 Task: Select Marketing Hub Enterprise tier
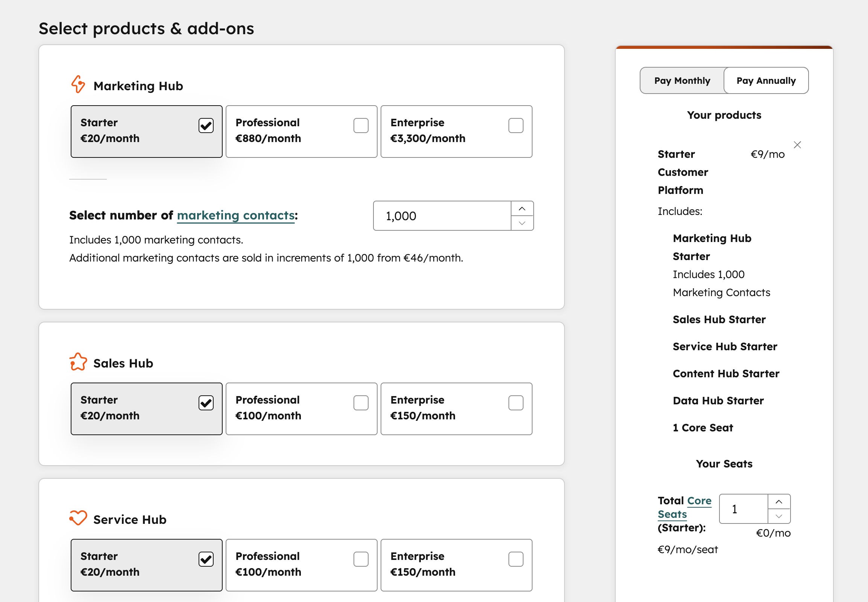(516, 126)
